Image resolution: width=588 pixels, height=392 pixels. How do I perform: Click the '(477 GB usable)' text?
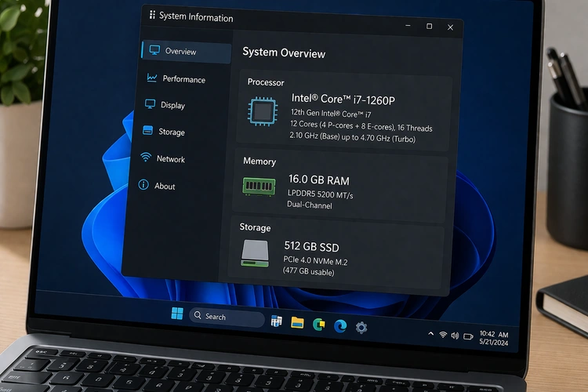(308, 270)
